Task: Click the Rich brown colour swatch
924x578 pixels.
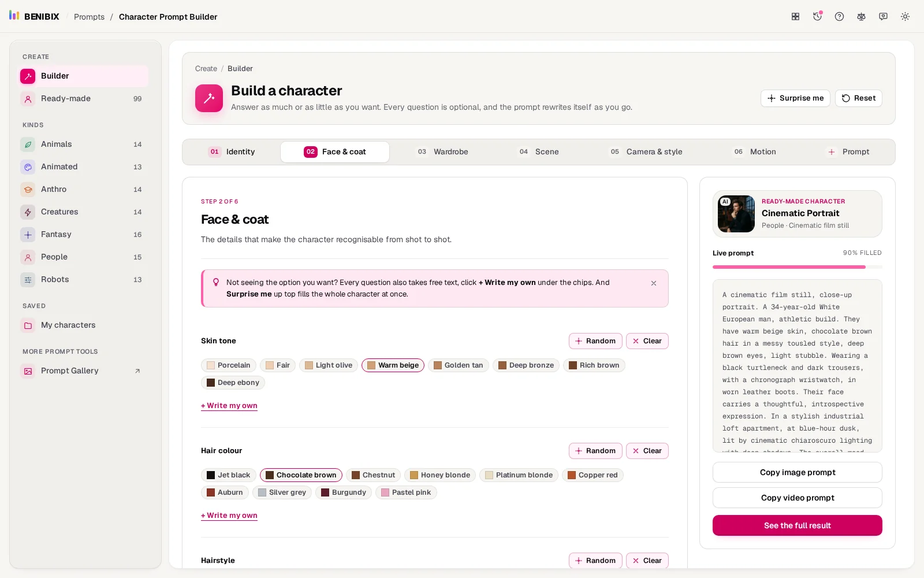Action: click(x=573, y=365)
